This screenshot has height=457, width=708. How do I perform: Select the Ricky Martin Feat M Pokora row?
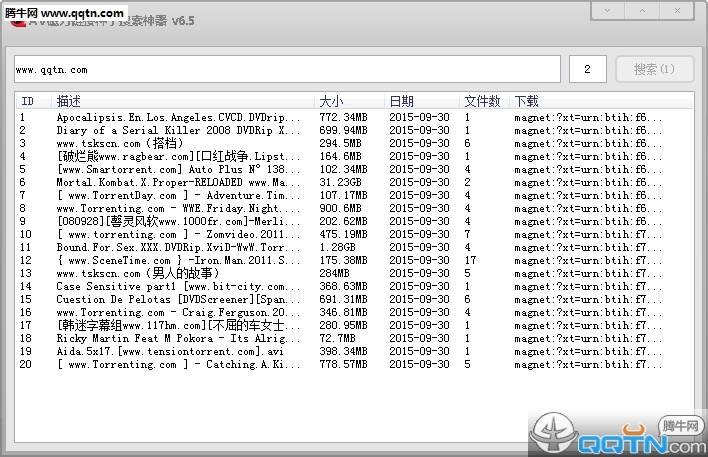tap(178, 338)
